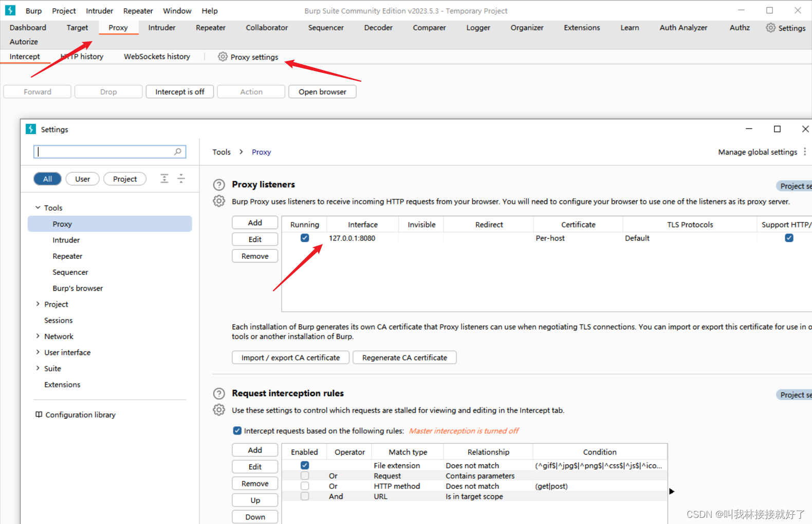This screenshot has height=524, width=812.
Task: Click Edit for proxy listeners
Action: tap(255, 239)
